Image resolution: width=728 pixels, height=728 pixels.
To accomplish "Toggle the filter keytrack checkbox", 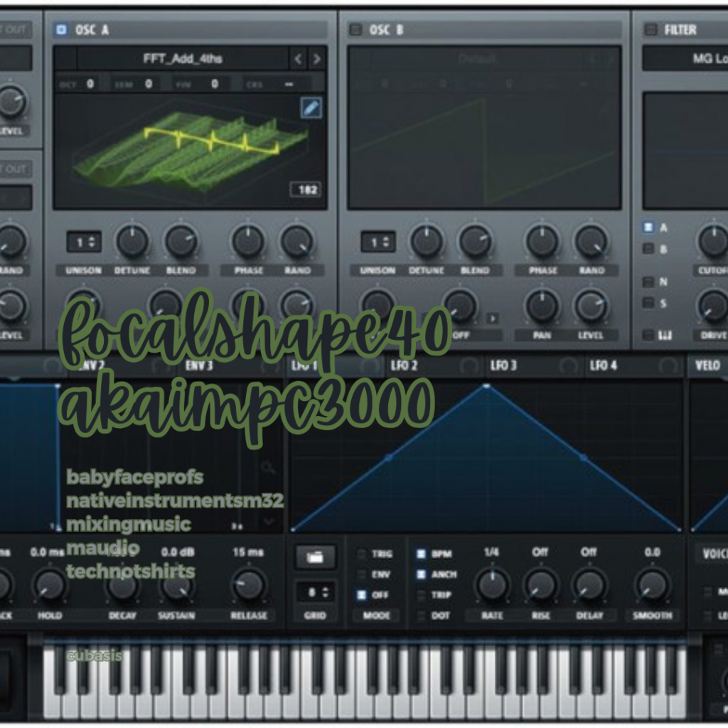I will (x=648, y=335).
